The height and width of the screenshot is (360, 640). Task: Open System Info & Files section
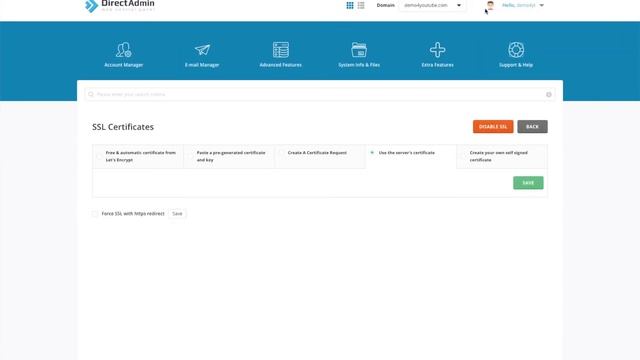(x=359, y=55)
